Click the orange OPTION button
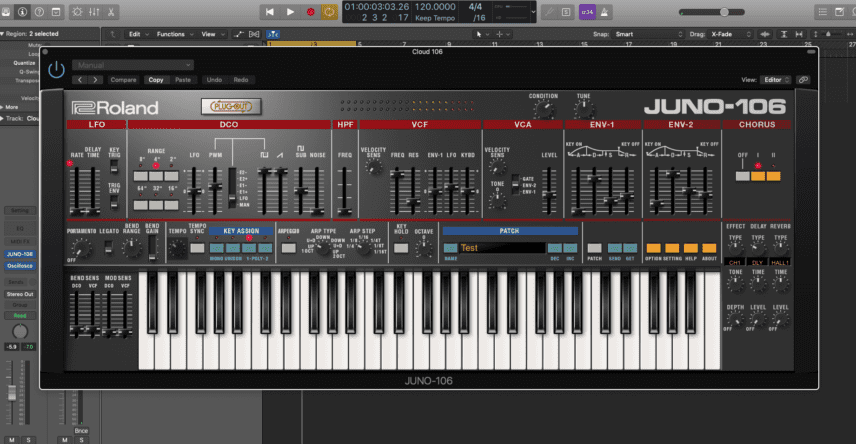This screenshot has width=856, height=444. coord(653,248)
